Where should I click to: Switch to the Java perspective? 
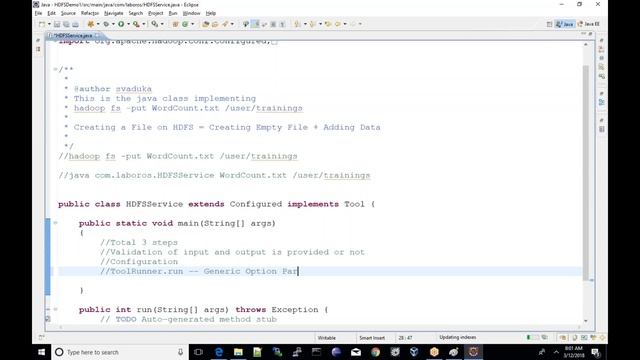tap(564, 24)
